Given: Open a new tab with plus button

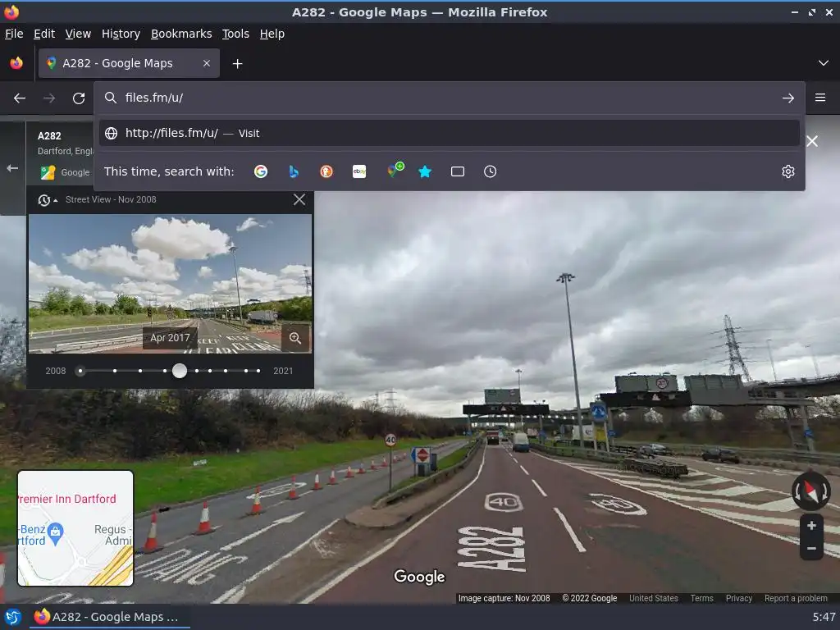Looking at the screenshot, I should click(237, 64).
